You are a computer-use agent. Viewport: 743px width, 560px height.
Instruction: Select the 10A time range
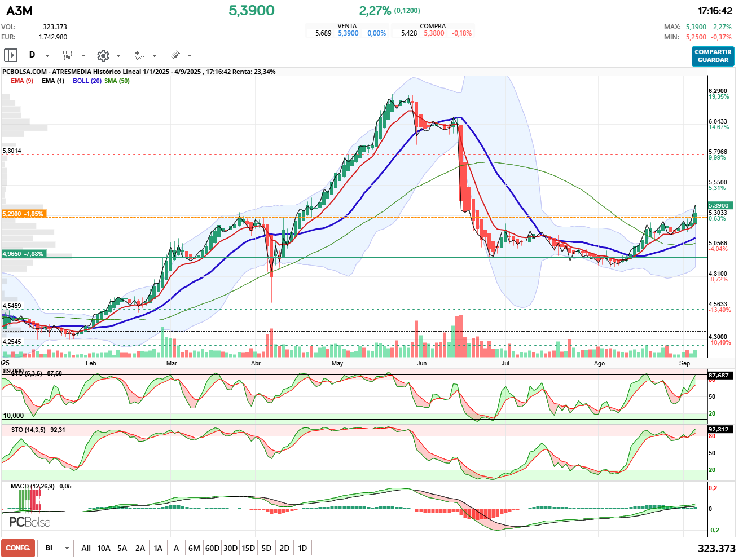pyautogui.click(x=104, y=548)
